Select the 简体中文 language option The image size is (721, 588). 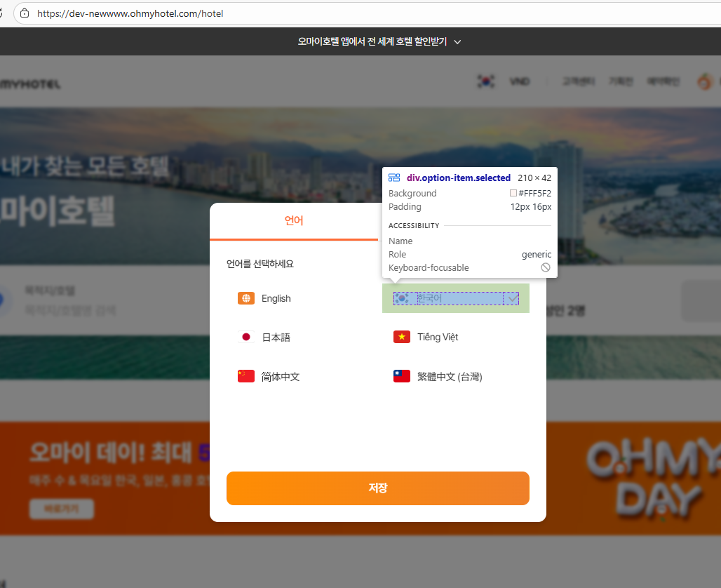(x=299, y=376)
